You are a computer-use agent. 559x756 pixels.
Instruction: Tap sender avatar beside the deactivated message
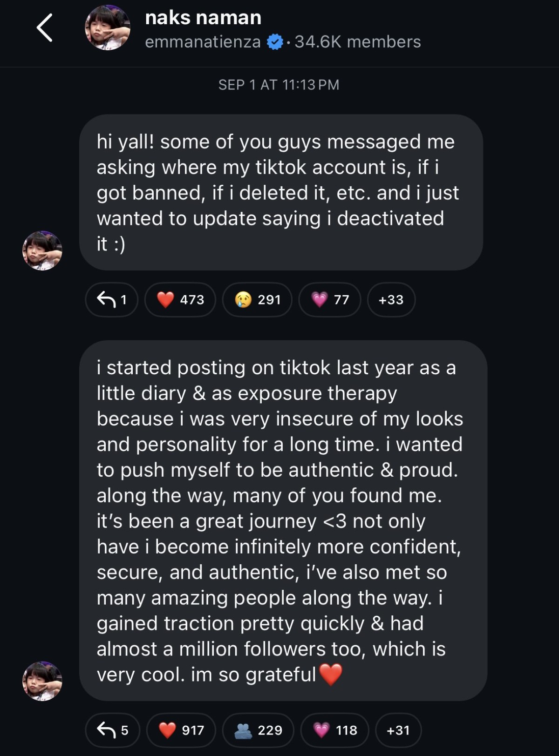(42, 250)
